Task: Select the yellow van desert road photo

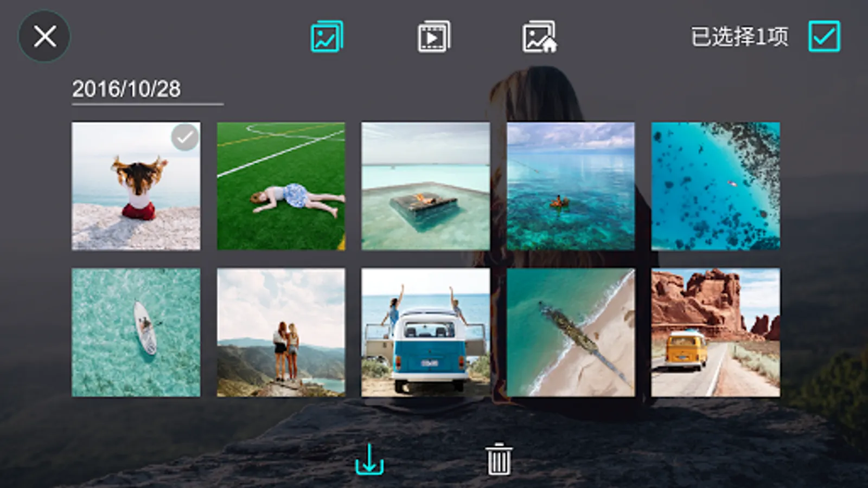Action: 716,332
